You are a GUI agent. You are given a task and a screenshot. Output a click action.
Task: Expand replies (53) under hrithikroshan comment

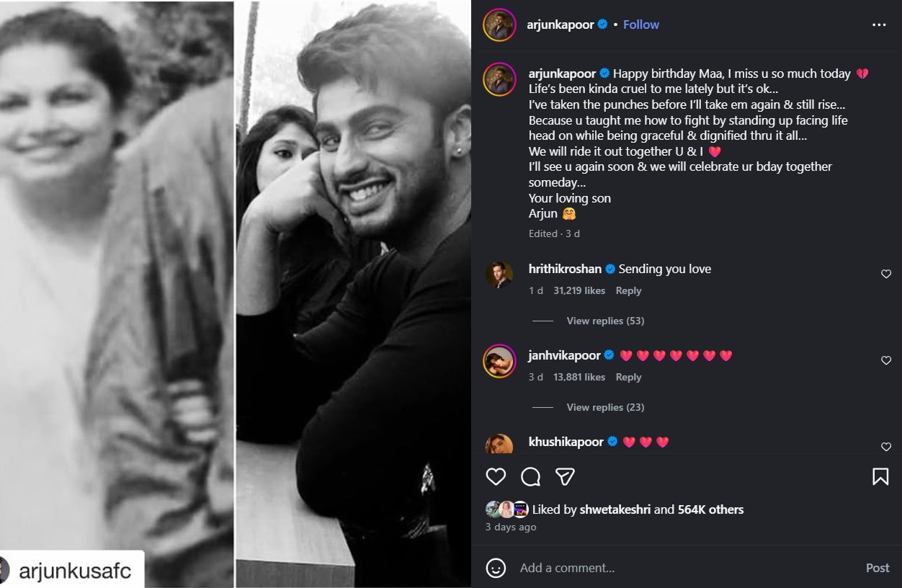click(x=605, y=321)
